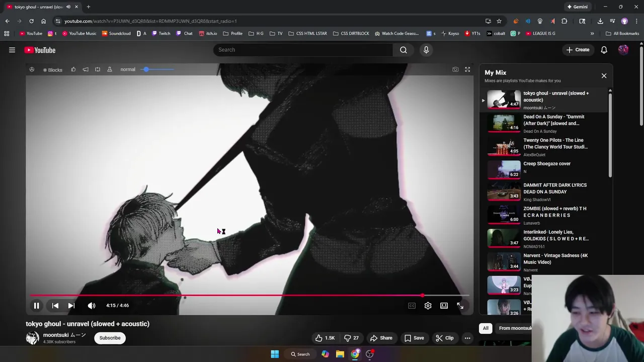This screenshot has width=644, height=362.
Task: Click the YouTube search field
Action: tap(303, 50)
